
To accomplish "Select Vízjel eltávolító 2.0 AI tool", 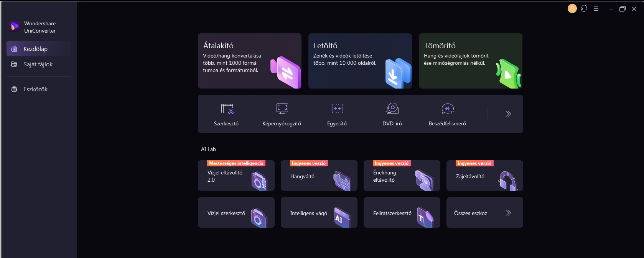I will 236,177.
